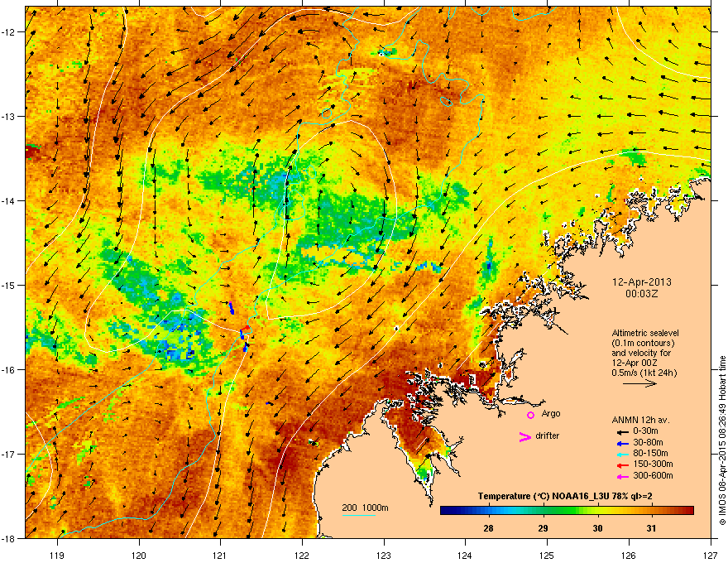Viewport: 728px width, 563px height.
Task: Click the longitude axis label 124
Action: (x=465, y=555)
